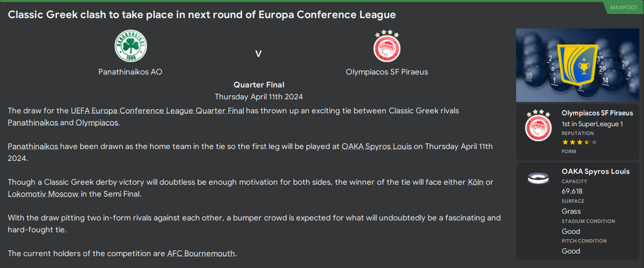
Task: Click the Panathinaikos link in the home-team paragraph
Action: [x=33, y=146]
